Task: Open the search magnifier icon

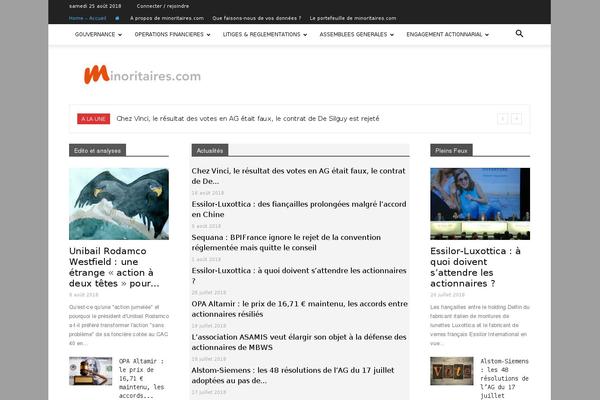Action: 519,34
